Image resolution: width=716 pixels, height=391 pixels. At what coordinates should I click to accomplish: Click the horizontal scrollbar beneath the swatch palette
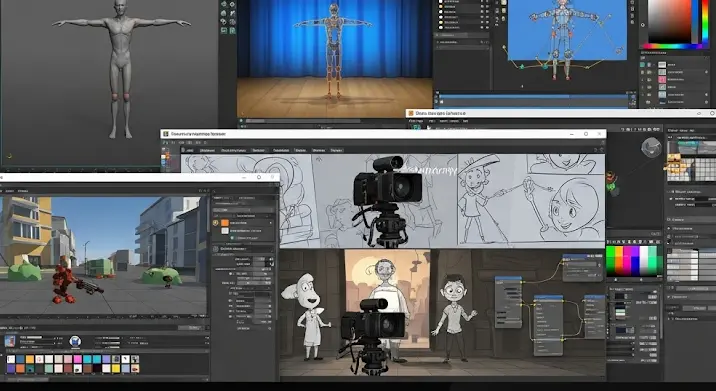click(x=27, y=379)
